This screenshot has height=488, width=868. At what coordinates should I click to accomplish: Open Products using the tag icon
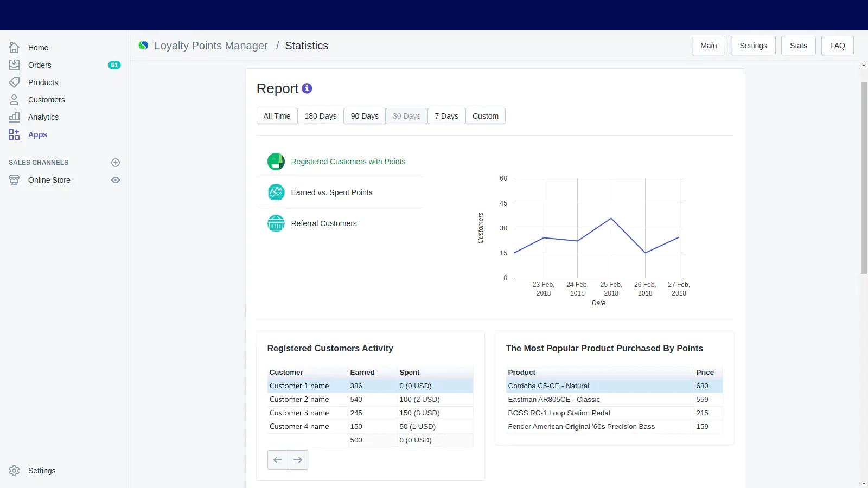(x=14, y=82)
